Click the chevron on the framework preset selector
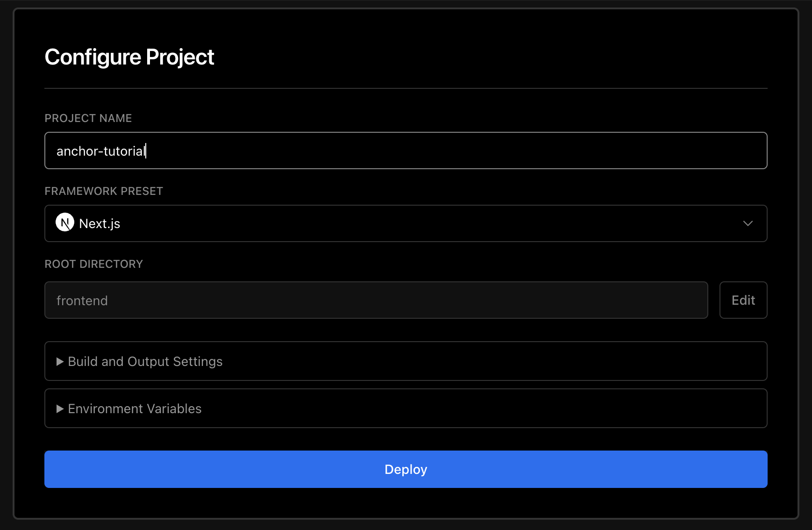Screen dimensions: 812x530 (748, 223)
